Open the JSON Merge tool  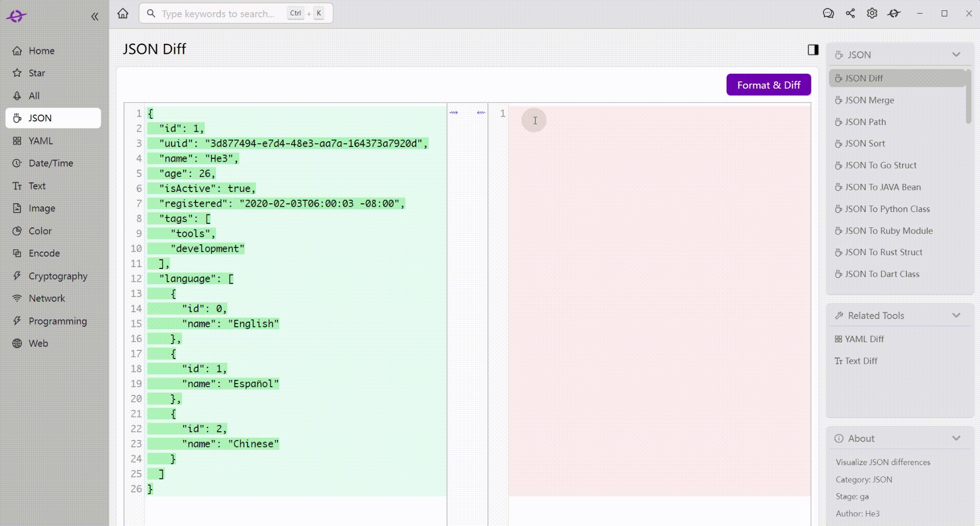point(897,100)
